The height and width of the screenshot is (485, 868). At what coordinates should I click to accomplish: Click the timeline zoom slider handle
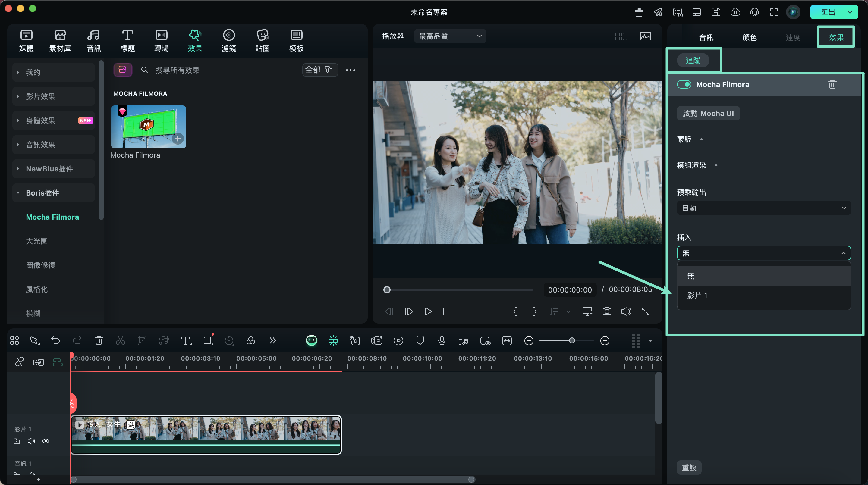tap(572, 340)
